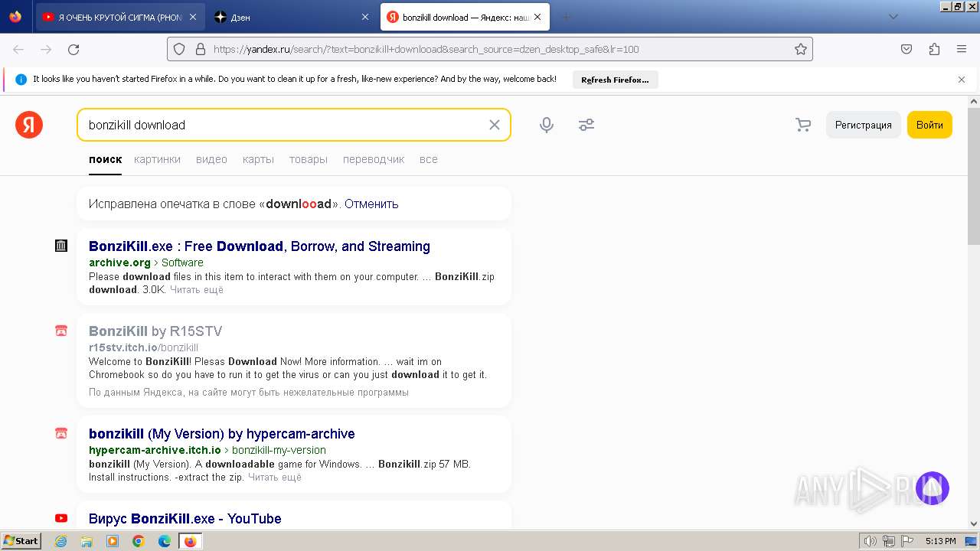The height and width of the screenshot is (551, 980).
Task: Dismiss the Refresh Firefox notification bar
Action: (x=962, y=80)
